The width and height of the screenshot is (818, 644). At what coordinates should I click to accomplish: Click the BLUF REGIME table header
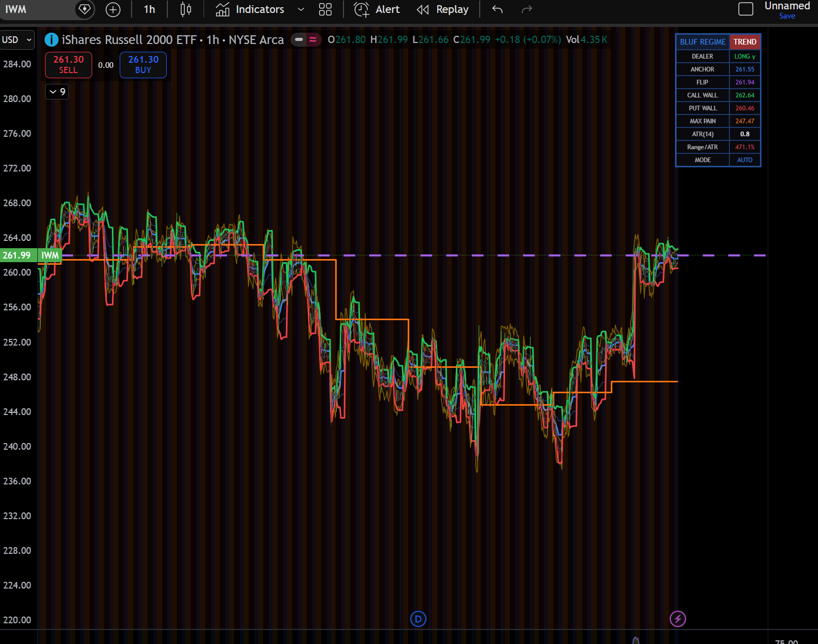pos(702,42)
